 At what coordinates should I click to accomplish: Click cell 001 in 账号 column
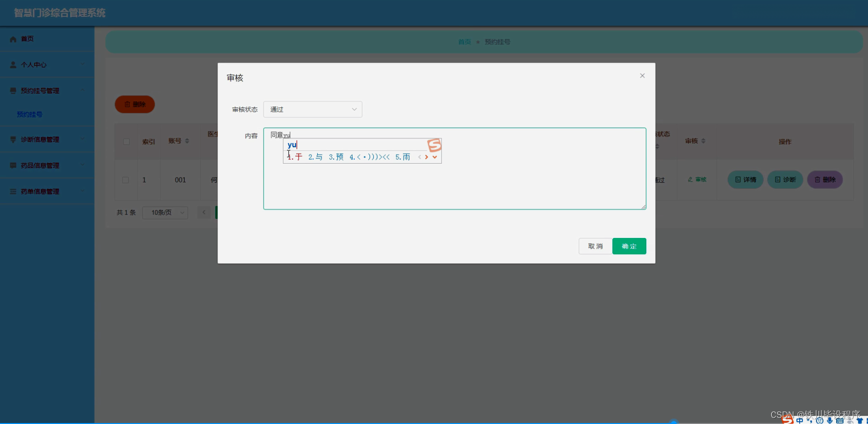(180, 180)
